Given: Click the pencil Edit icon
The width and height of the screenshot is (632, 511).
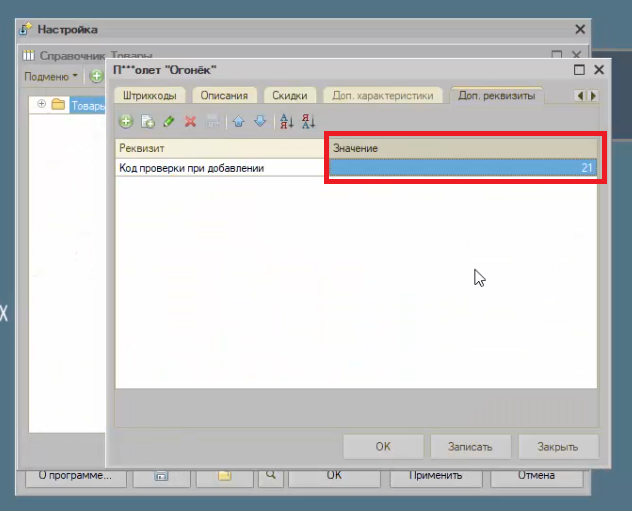Looking at the screenshot, I should (x=168, y=121).
